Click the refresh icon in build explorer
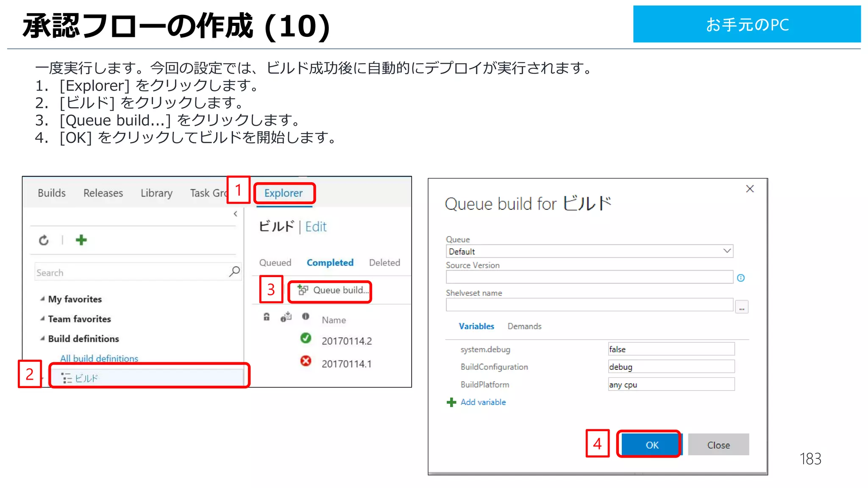 44,240
